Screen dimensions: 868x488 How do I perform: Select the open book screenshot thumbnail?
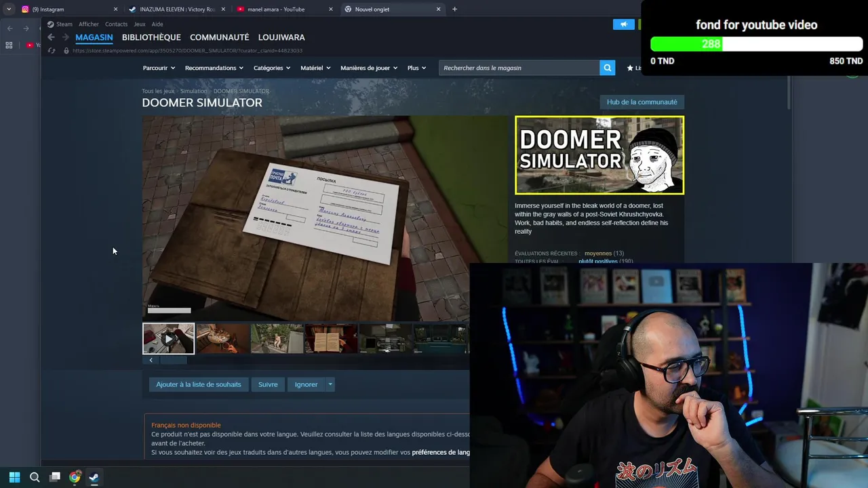[331, 338]
